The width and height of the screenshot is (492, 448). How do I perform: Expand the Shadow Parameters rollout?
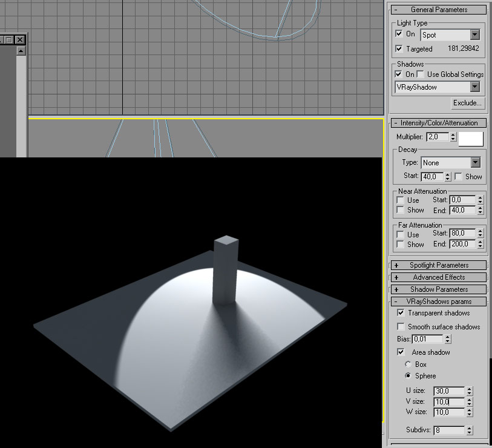[x=439, y=289]
